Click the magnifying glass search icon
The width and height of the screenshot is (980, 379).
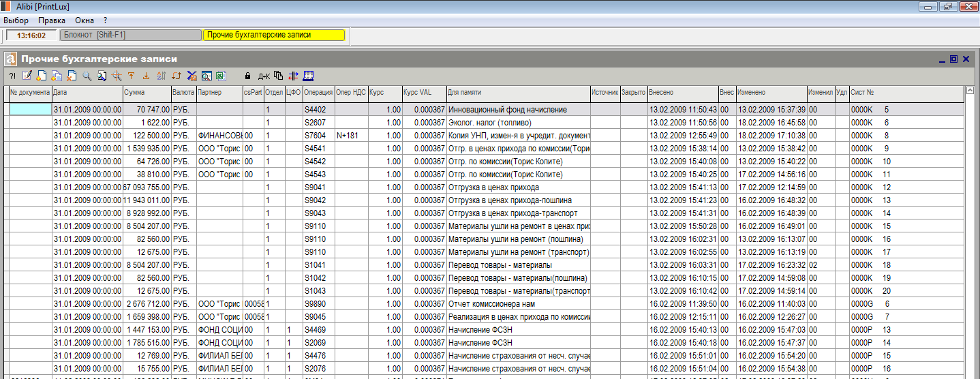[x=87, y=76]
